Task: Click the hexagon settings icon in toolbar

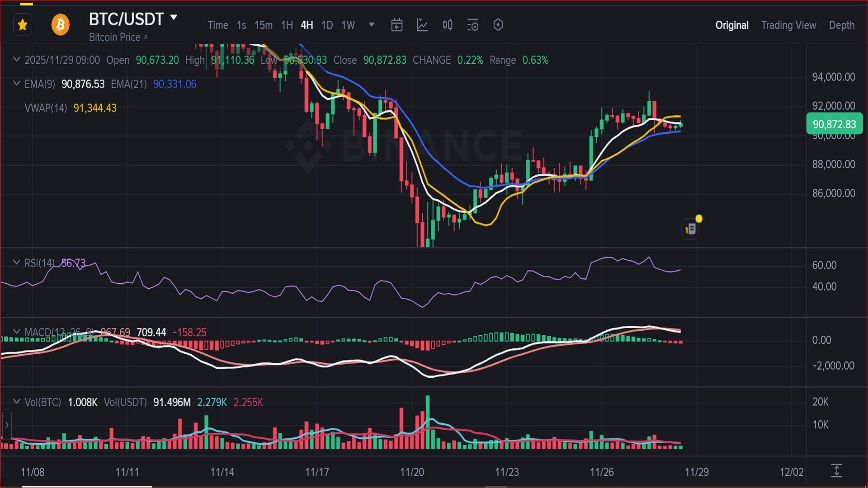Action: tap(498, 25)
